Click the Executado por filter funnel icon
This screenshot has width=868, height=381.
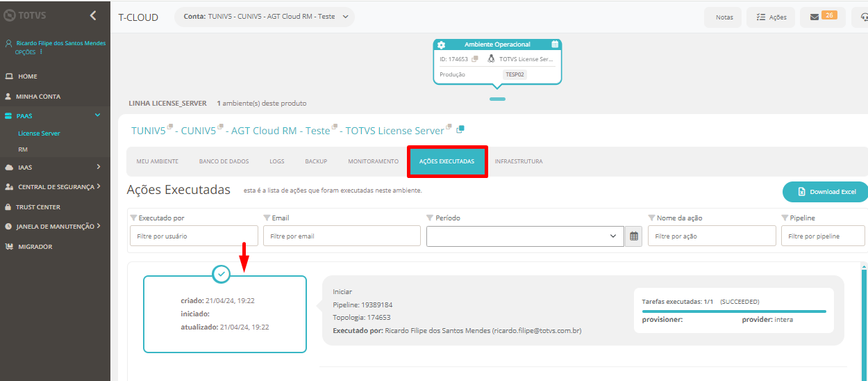pyautogui.click(x=134, y=218)
